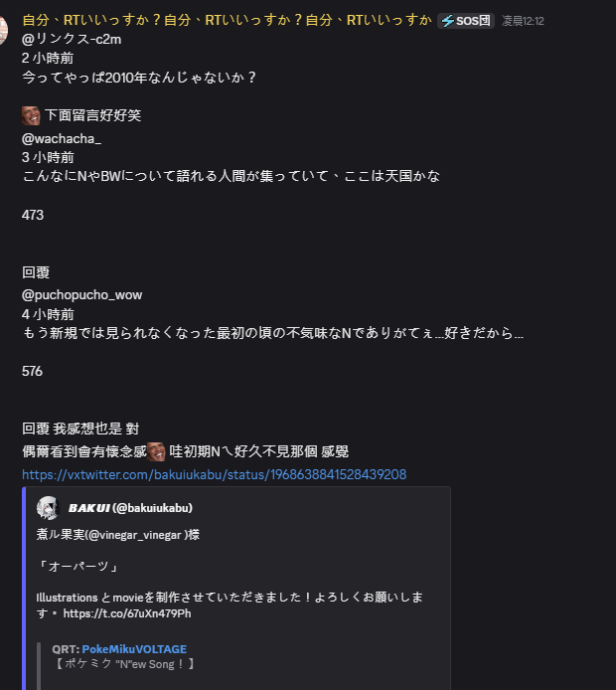Click the 473 like count text
Image resolution: width=616 pixels, height=690 pixels.
(x=33, y=215)
